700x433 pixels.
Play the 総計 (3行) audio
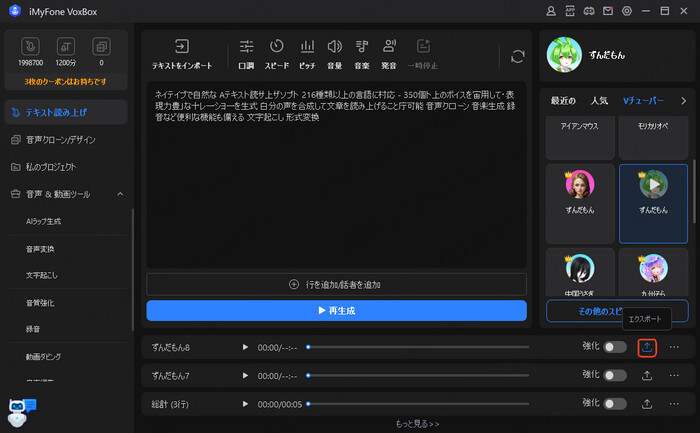coord(245,404)
